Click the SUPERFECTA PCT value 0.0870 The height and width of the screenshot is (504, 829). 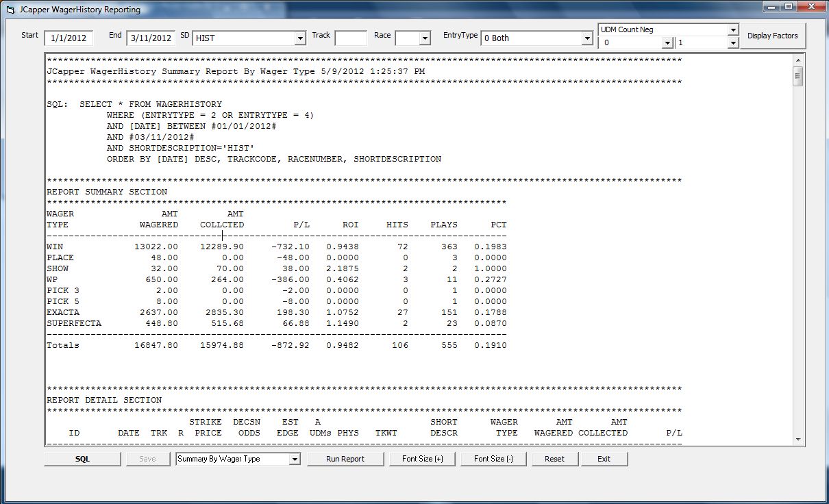(491, 323)
